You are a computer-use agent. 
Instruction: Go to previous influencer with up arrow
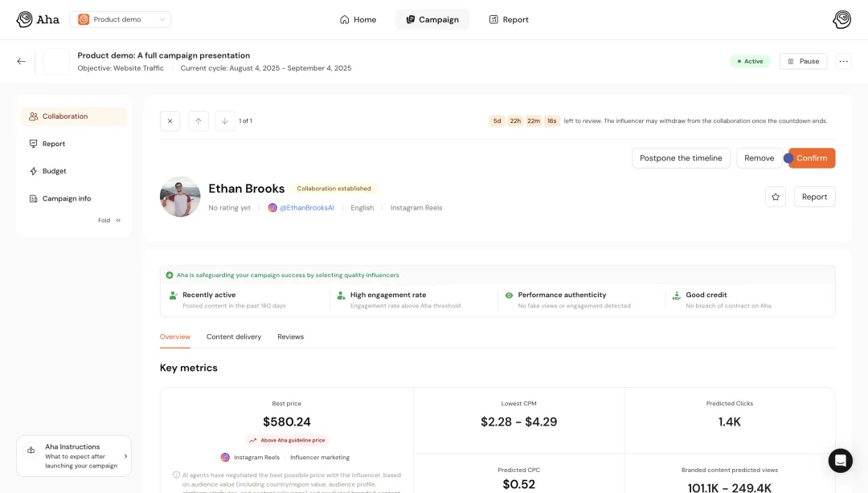pos(199,121)
